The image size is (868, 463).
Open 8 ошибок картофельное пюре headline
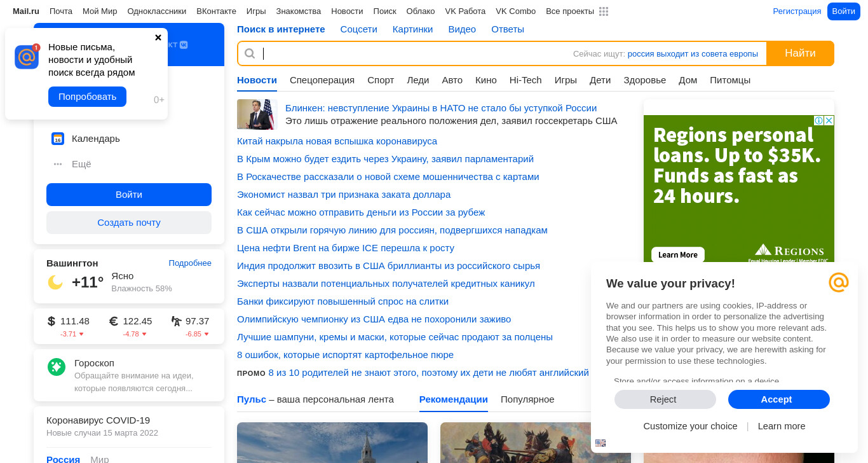(x=345, y=355)
